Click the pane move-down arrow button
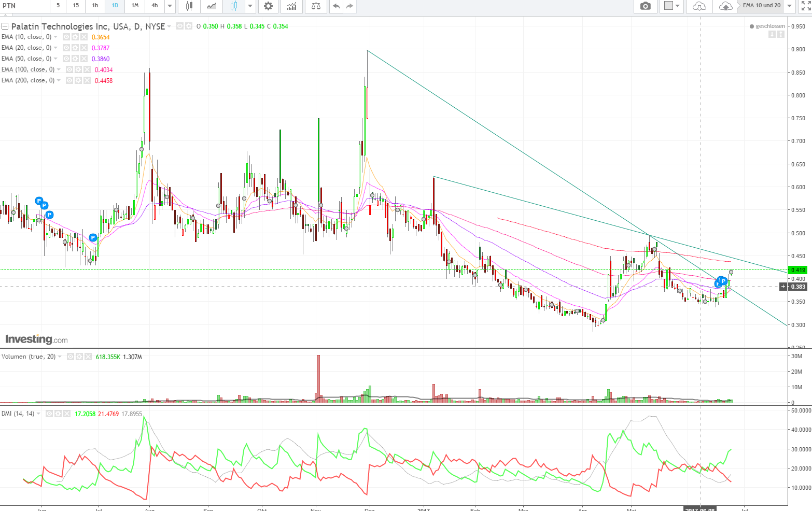This screenshot has height=511, width=812. [772, 34]
